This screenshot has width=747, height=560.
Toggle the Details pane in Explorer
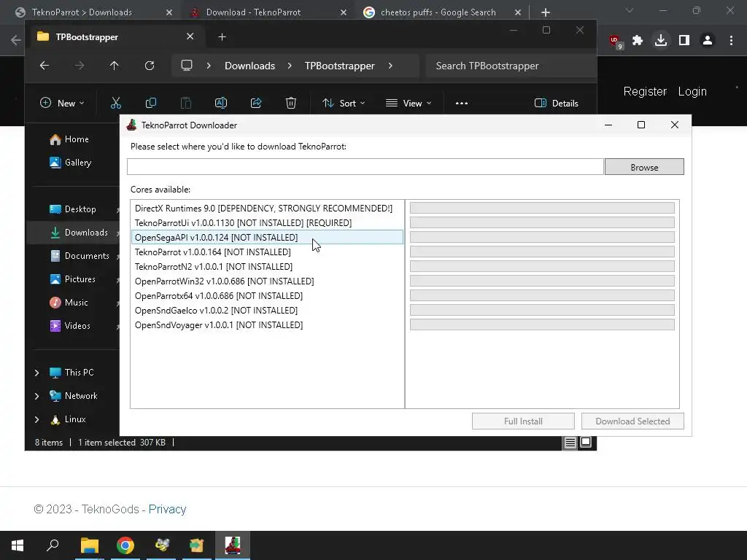pos(556,103)
